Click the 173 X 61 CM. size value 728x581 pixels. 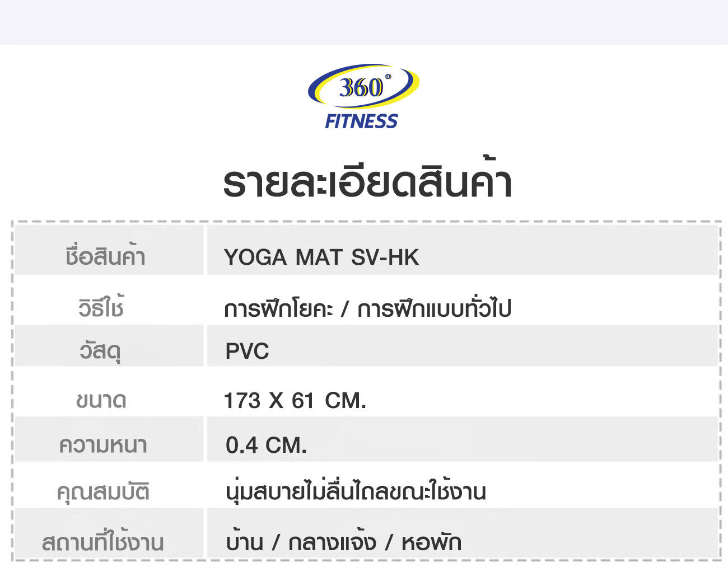295,401
